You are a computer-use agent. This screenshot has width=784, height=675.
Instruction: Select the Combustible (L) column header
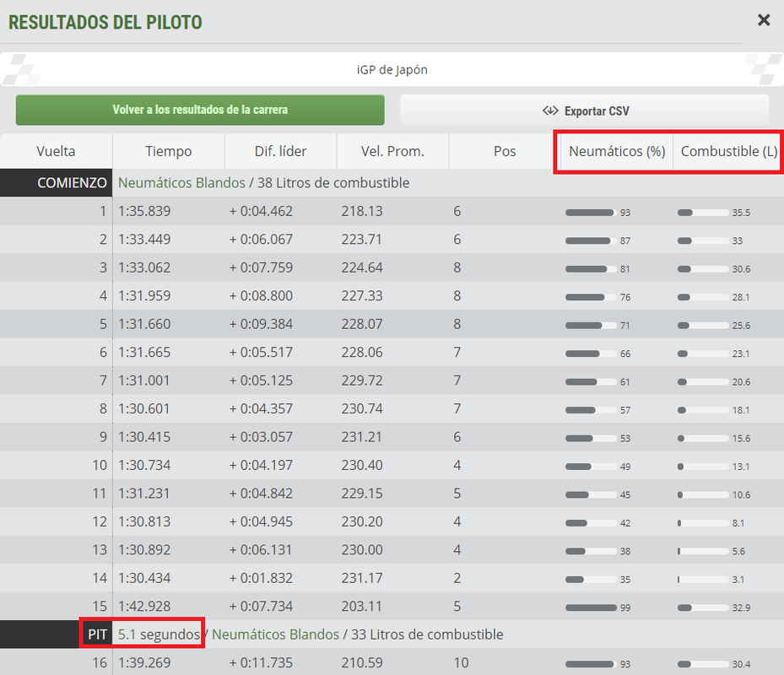[x=728, y=151]
